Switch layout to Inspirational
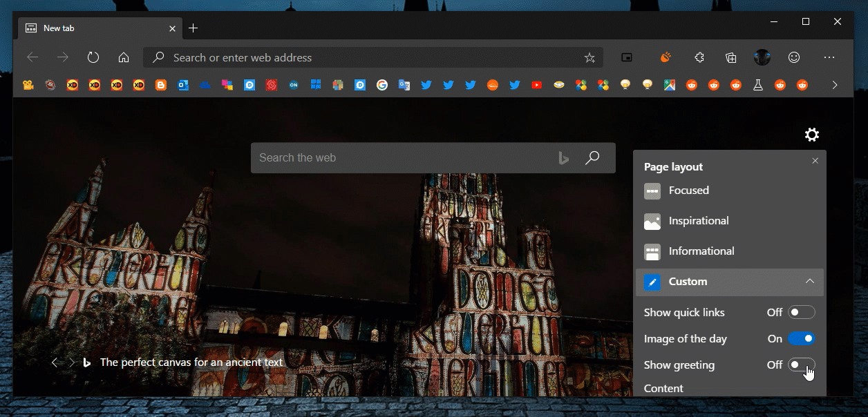Screen dimensions: 868x417 pyautogui.click(x=697, y=221)
